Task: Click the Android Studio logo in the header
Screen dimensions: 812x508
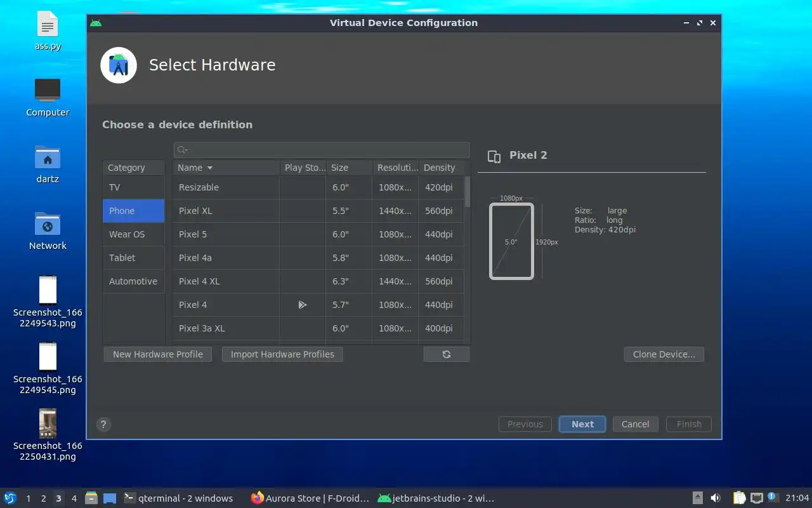Action: pyautogui.click(x=119, y=65)
